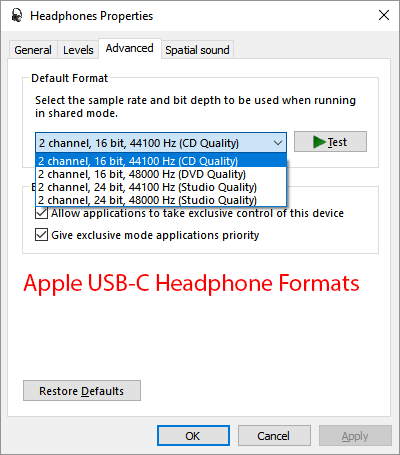Viewport: 400px width, 455px height.
Task: Click the Cancel button
Action: (x=274, y=436)
